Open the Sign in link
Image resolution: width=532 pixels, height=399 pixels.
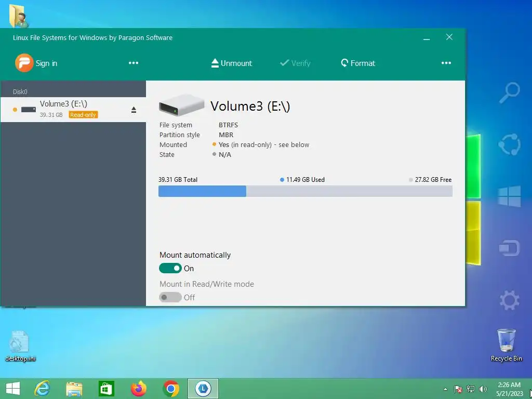[x=46, y=63]
